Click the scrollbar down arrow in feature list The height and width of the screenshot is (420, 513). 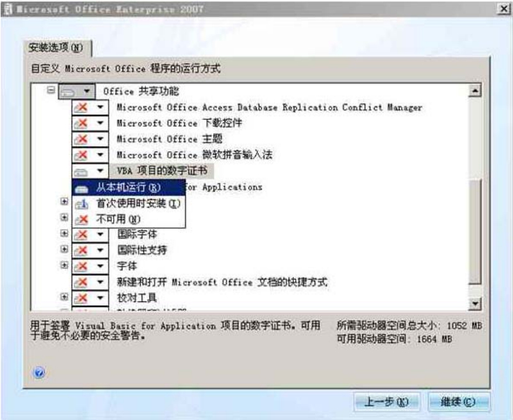(476, 303)
